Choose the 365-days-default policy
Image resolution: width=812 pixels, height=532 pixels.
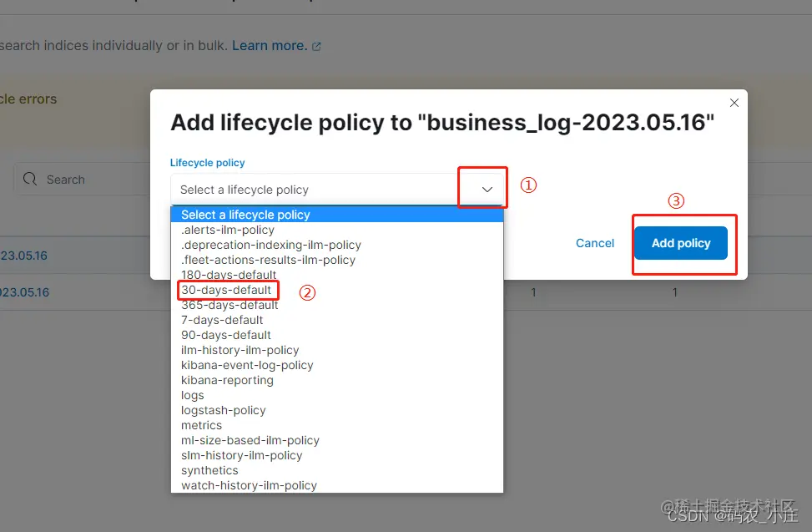click(x=337, y=305)
